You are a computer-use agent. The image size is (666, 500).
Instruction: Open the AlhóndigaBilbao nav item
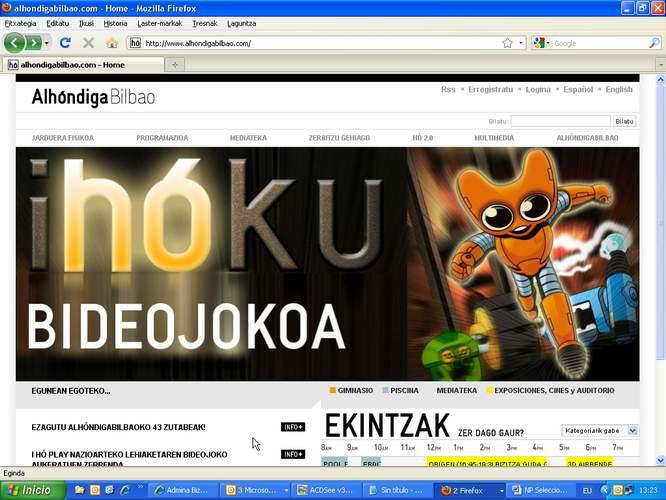[587, 138]
